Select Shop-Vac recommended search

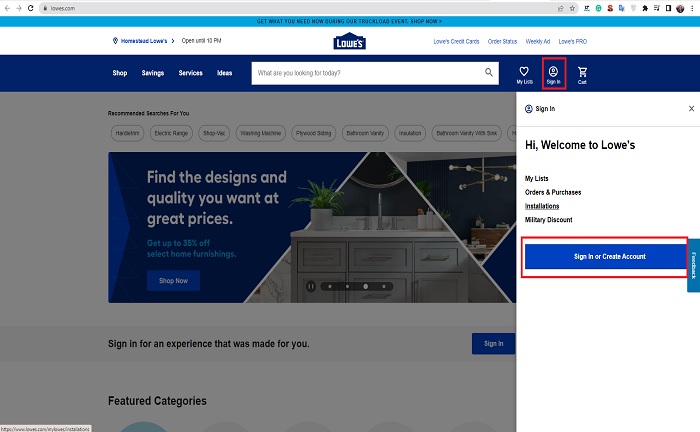[x=214, y=133]
